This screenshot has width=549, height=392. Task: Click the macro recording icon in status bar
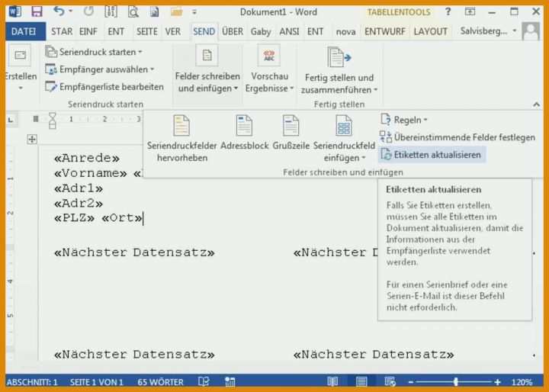tap(230, 382)
